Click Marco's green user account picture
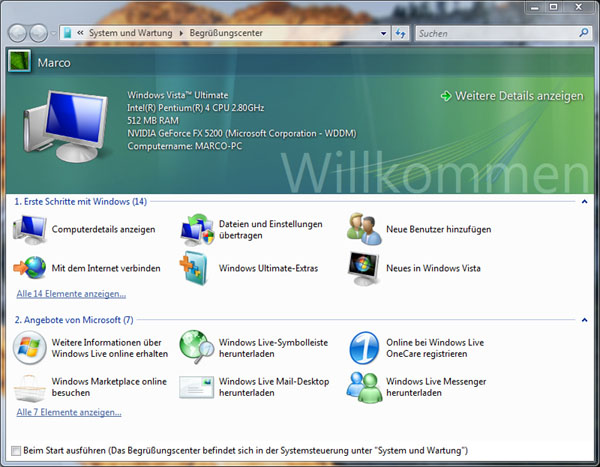 coord(19,61)
